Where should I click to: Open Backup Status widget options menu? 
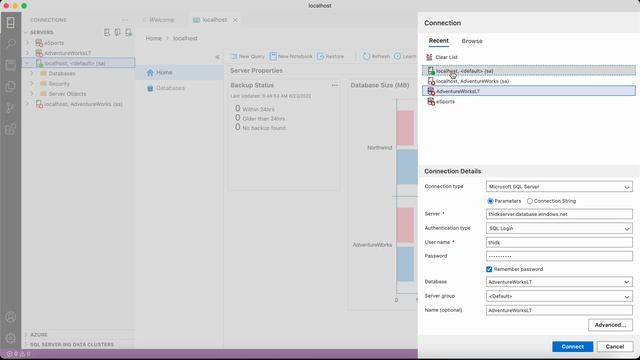335,85
